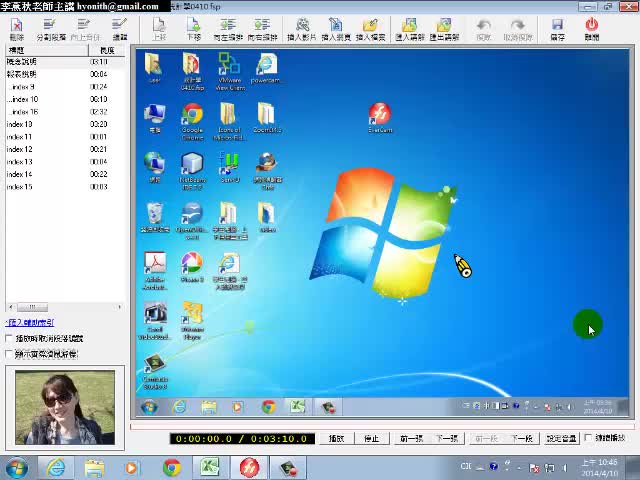Click the system tray volume speaker icon

coord(565,468)
